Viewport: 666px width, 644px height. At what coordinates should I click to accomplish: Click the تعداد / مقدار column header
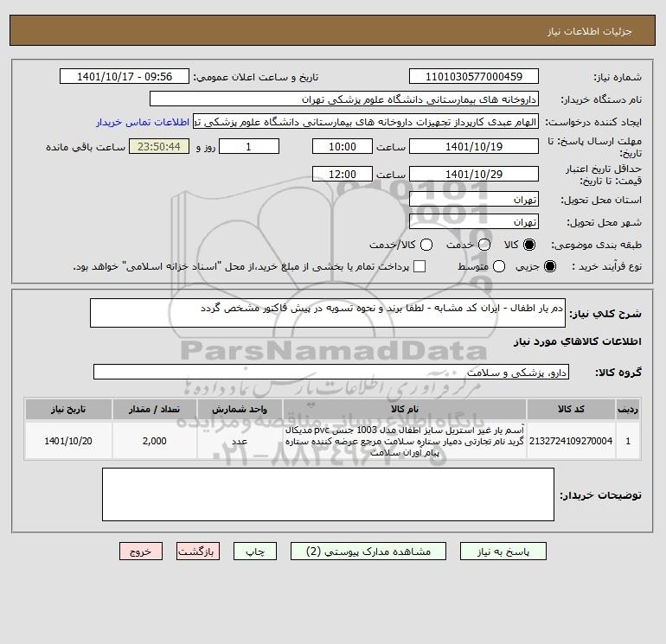click(x=154, y=409)
